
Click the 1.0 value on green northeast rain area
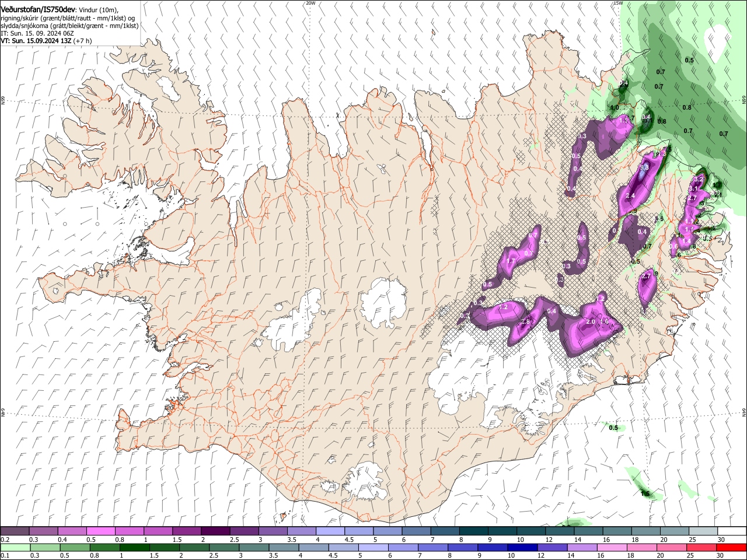click(615, 108)
